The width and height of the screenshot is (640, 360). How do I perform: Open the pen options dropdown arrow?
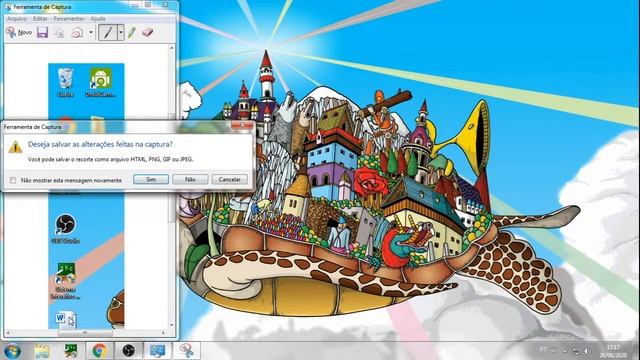click(121, 32)
